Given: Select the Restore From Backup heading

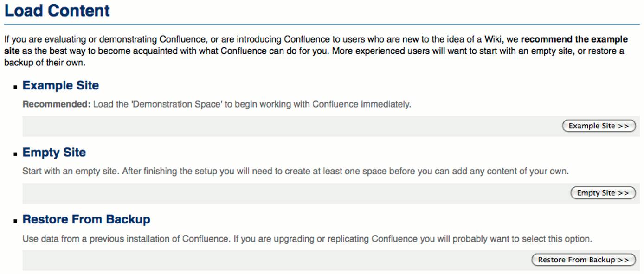Looking at the screenshot, I should [x=86, y=219].
